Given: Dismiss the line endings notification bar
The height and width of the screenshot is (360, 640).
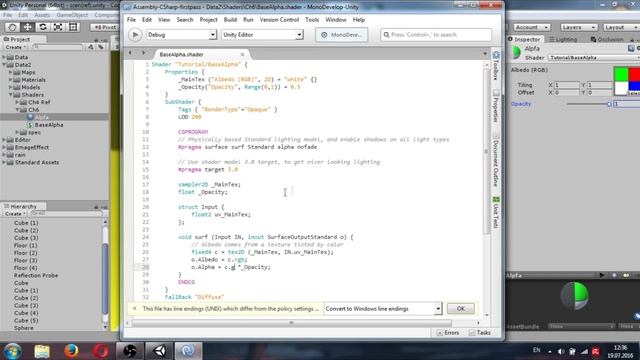Looking at the screenshot, I should [x=135, y=309].
